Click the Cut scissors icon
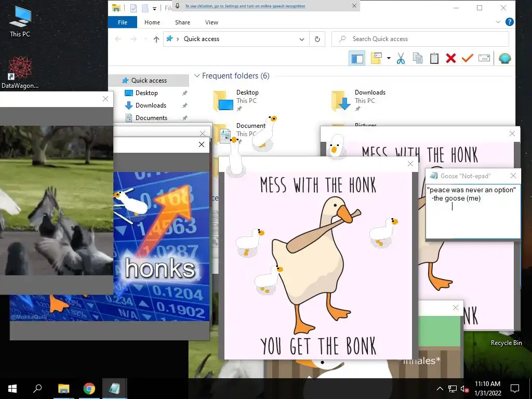The width and height of the screenshot is (532, 399). (x=401, y=58)
